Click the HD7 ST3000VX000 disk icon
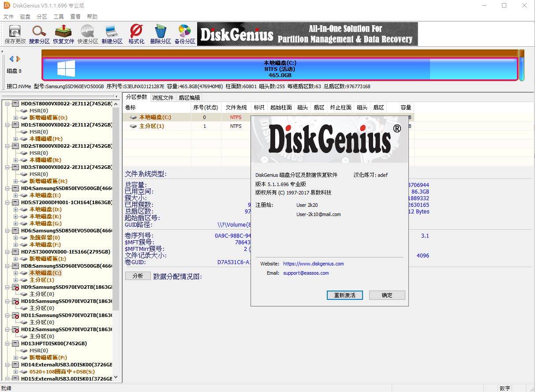The width and height of the screenshot is (535, 392). 15,252
